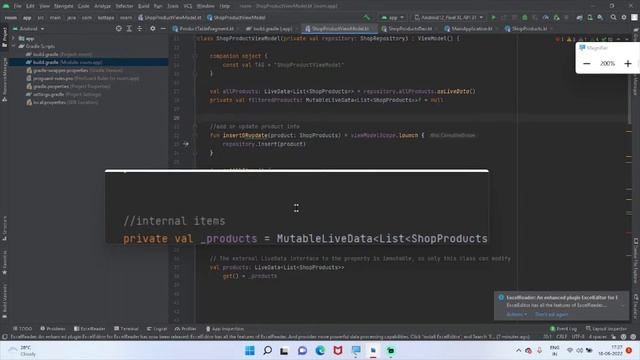Open Build Variants sidebar button
The image size is (640, 360).
[4, 301]
